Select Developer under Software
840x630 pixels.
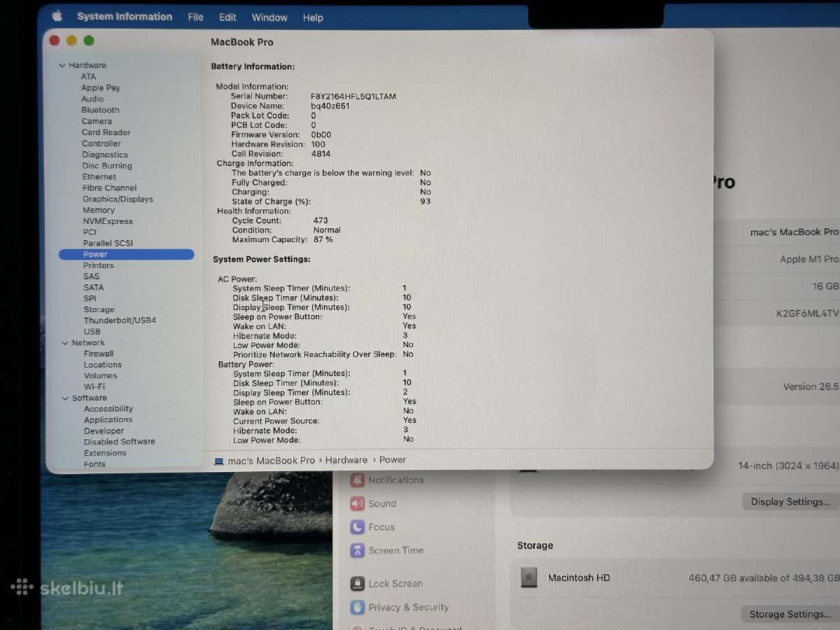(104, 432)
